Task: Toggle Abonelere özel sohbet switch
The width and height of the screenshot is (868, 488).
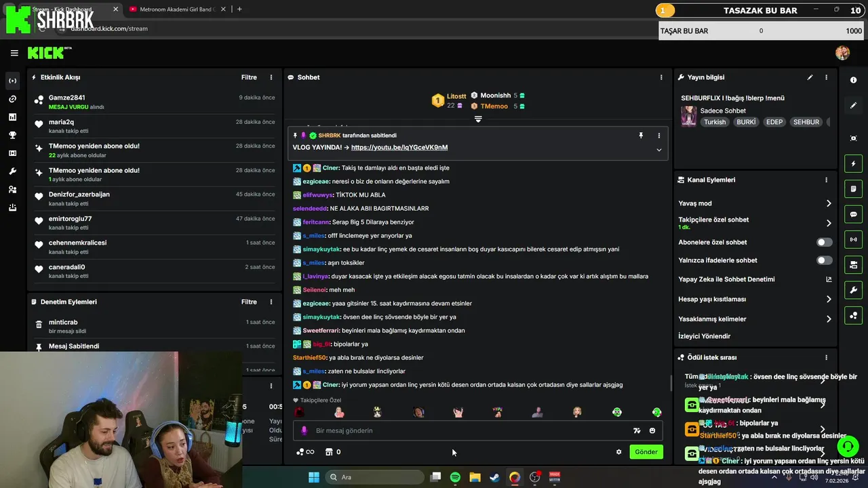Action: (x=824, y=242)
